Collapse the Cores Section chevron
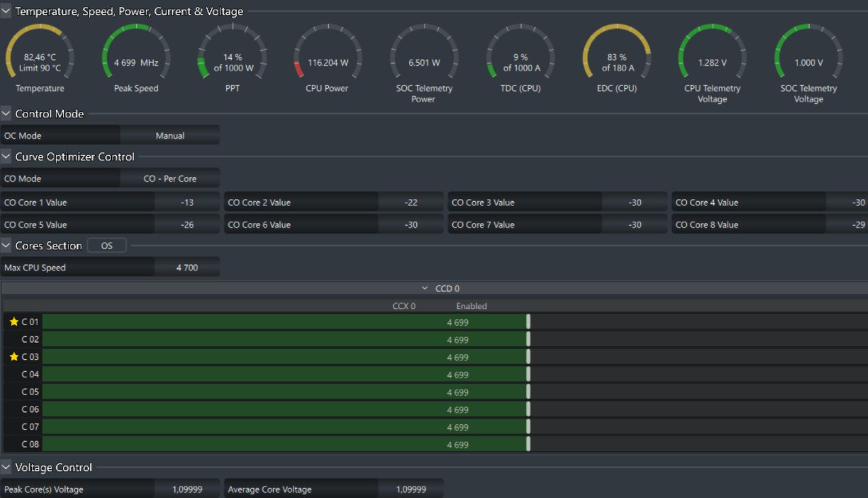868x498 pixels. tap(6, 245)
